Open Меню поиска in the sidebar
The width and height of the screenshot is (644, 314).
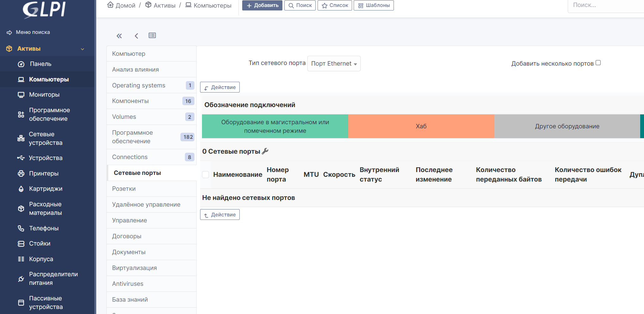33,32
